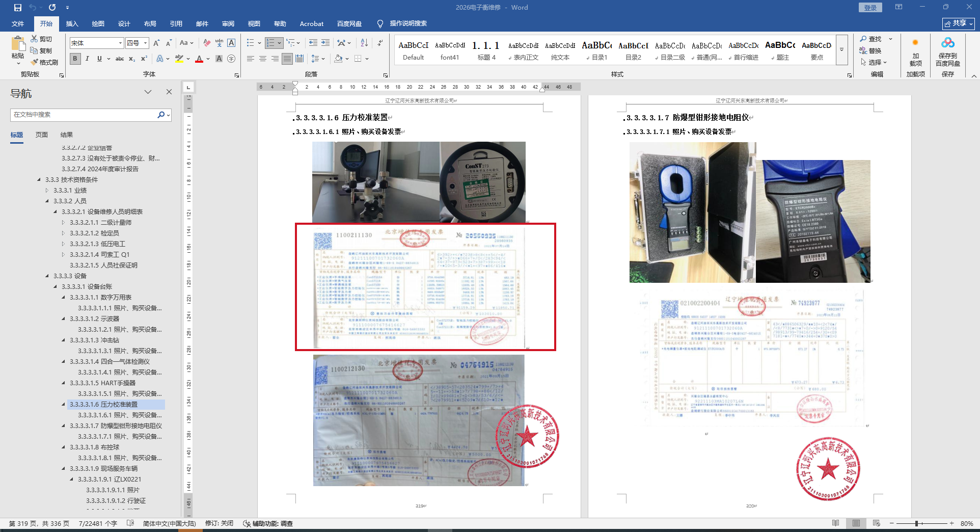Open the 插入 ribbon tab
This screenshot has height=532, width=980.
pos(72,24)
